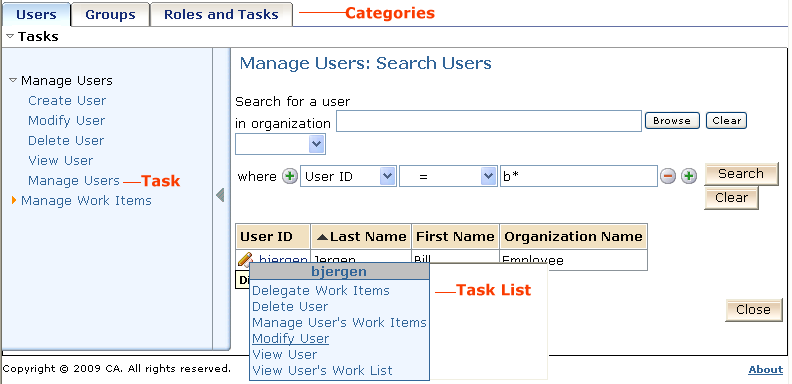Choose View User in bjergen popup
This screenshot has height=384, width=792.
[284, 354]
